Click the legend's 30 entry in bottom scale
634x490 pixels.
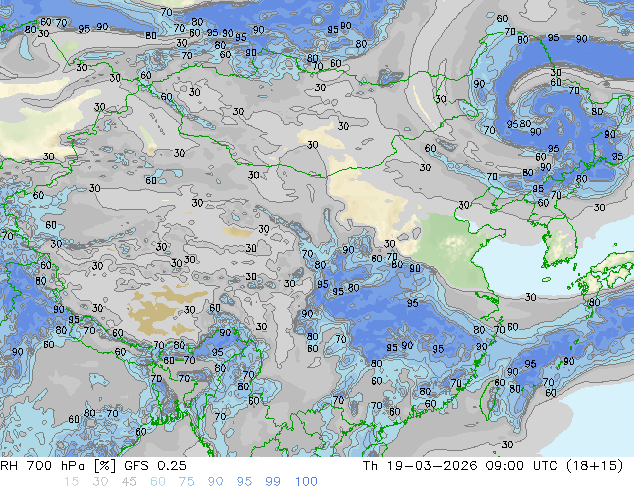pos(100,482)
